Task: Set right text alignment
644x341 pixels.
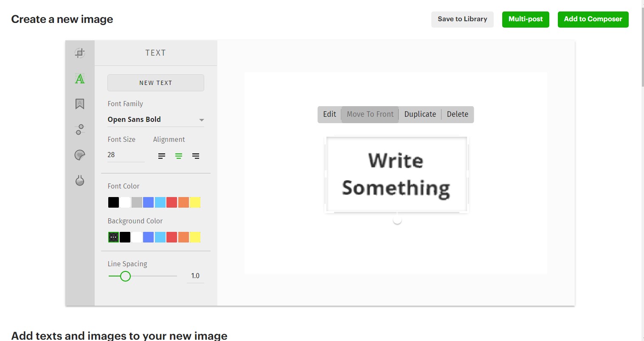Action: tap(196, 156)
